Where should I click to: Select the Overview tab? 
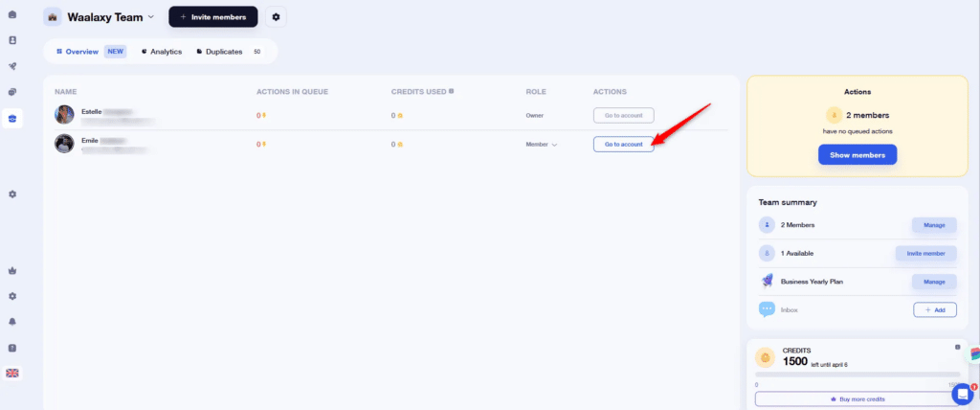click(77, 52)
